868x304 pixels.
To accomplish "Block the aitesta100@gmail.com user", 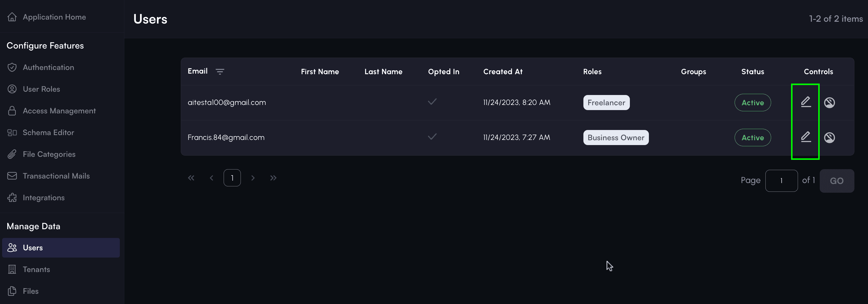I will [x=829, y=102].
